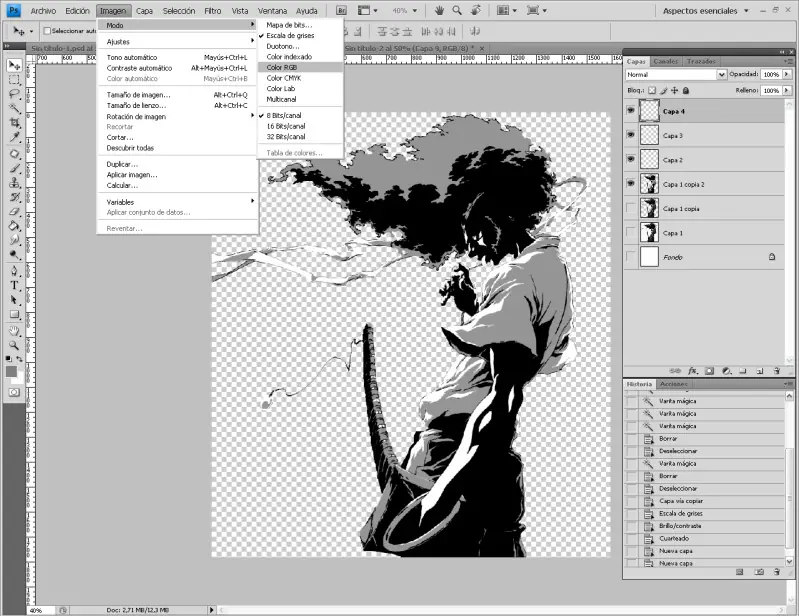
Task: Open the Filtro menu
Action: pyautogui.click(x=212, y=11)
